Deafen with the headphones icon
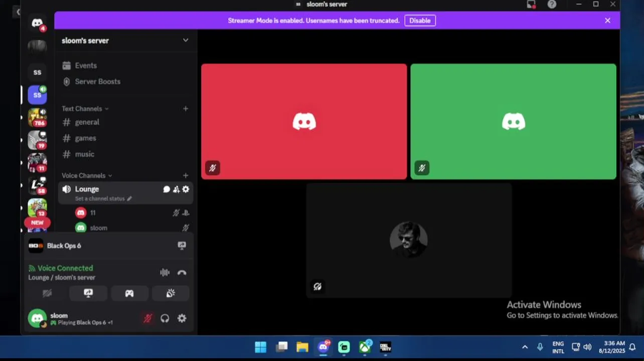 (x=165, y=318)
